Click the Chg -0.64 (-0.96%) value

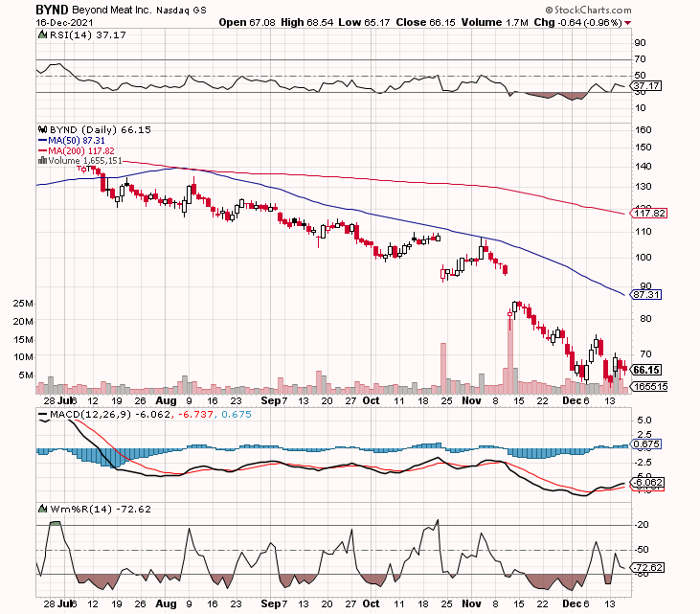pos(577,22)
